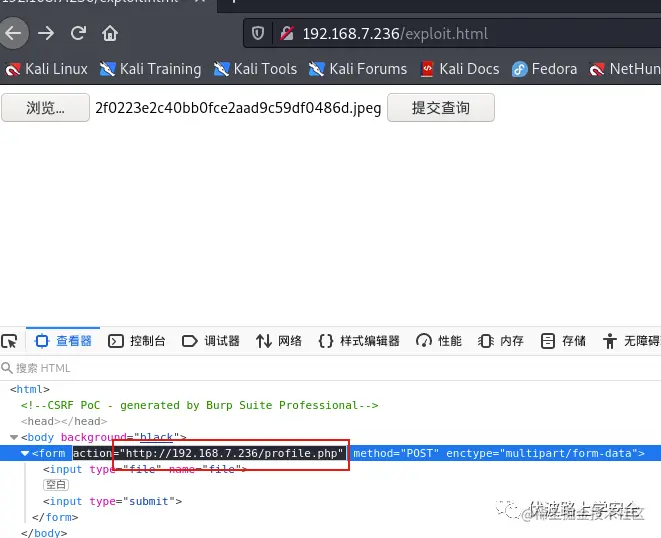This screenshot has width=661, height=538.
Task: Click the selected file name 2f0223e2c40bb0fce2aad9c59df0486d.jpeg
Action: point(238,108)
